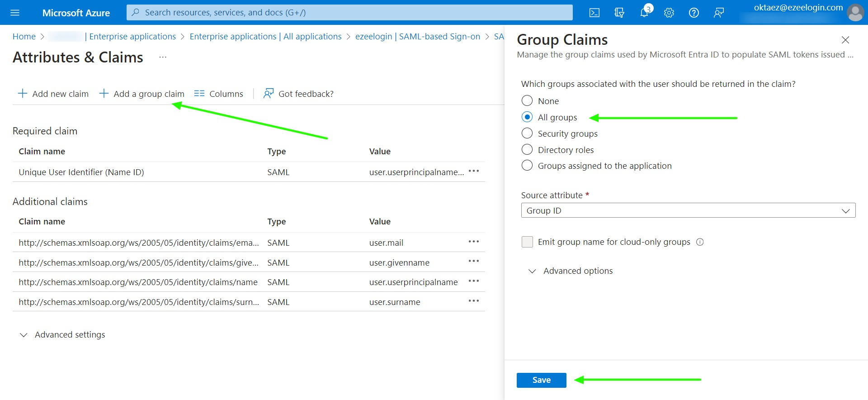This screenshot has height=400, width=868.
Task: Select the Security groups radio option
Action: click(527, 133)
